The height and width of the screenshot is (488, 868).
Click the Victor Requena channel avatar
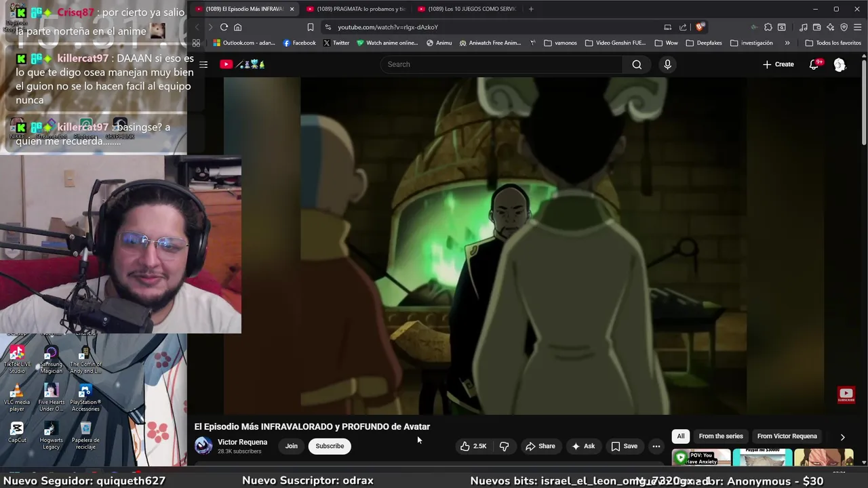[x=203, y=445]
